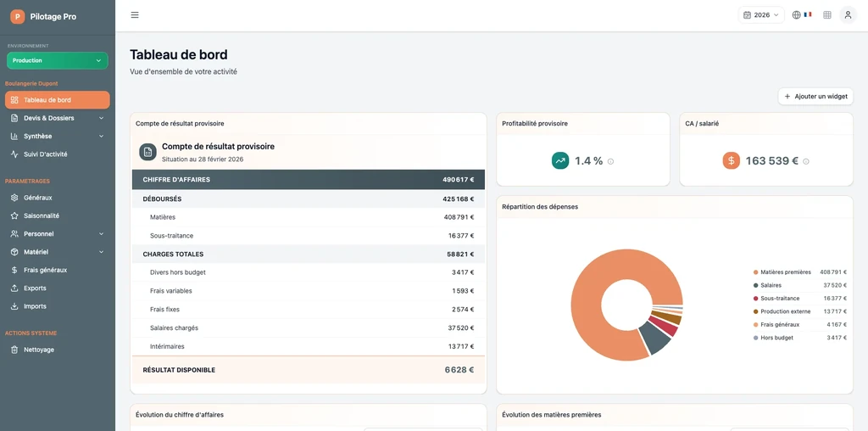868x431 pixels.
Task: Click the grid apps icon
Action: pyautogui.click(x=827, y=15)
